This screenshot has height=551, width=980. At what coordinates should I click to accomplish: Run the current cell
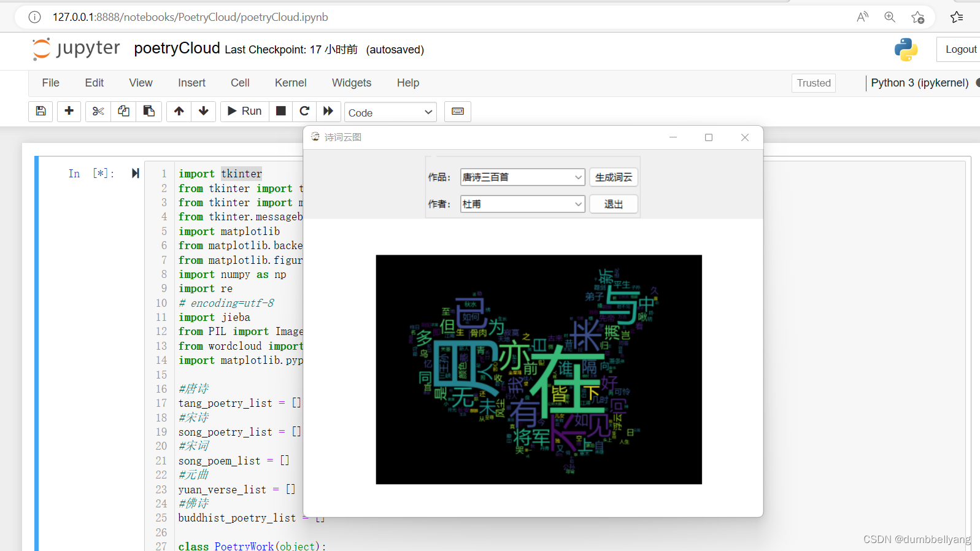[x=245, y=111]
